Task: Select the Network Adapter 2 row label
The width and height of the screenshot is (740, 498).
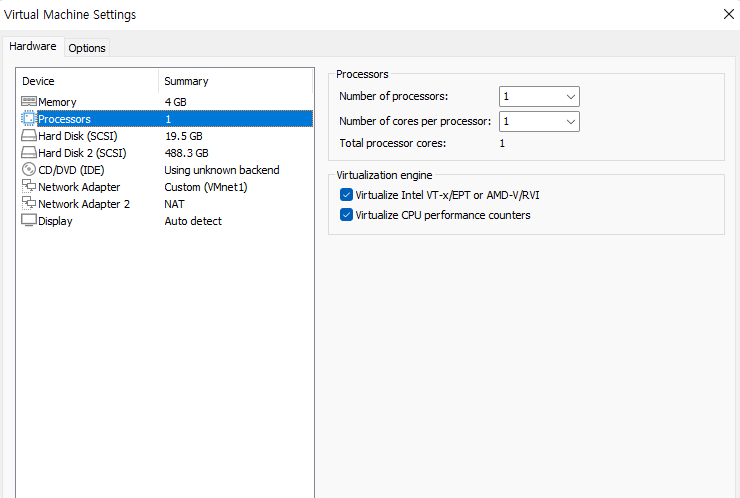Action: (x=84, y=204)
